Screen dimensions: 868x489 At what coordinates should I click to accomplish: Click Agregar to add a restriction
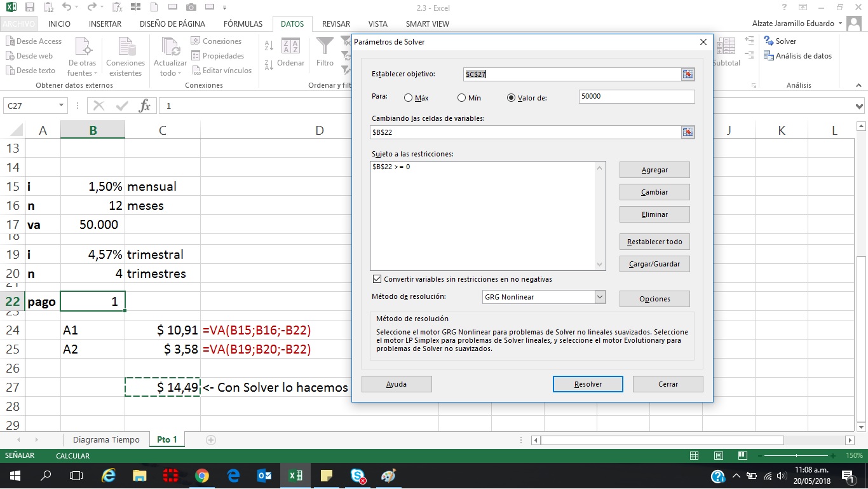pos(654,170)
